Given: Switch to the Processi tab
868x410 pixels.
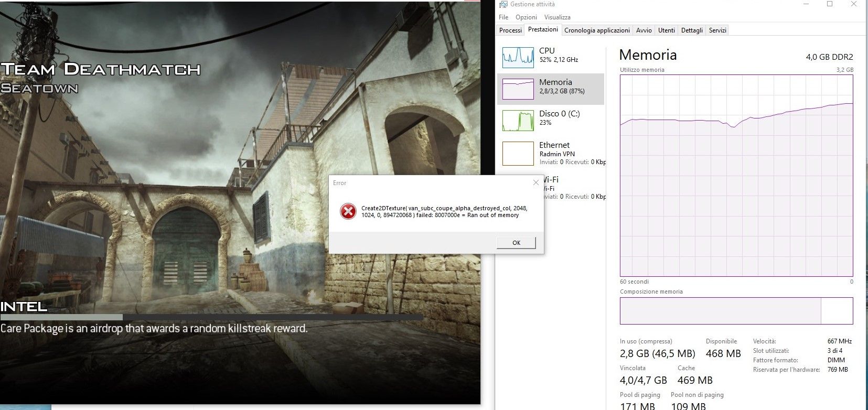Looking at the screenshot, I should pyautogui.click(x=510, y=30).
